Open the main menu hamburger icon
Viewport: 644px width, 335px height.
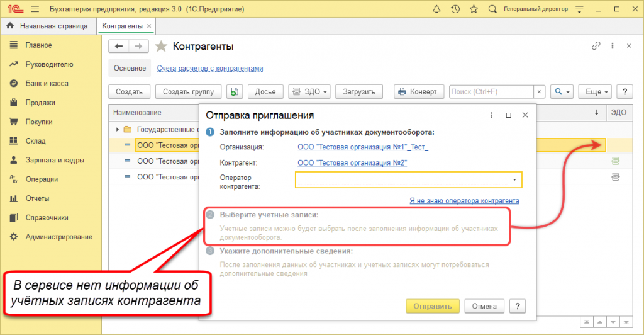coord(35,9)
